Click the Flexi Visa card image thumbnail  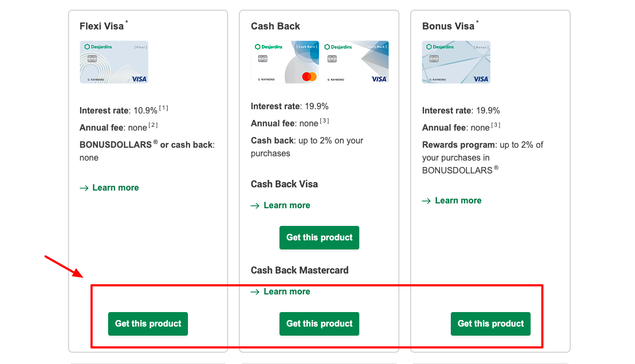tap(114, 62)
